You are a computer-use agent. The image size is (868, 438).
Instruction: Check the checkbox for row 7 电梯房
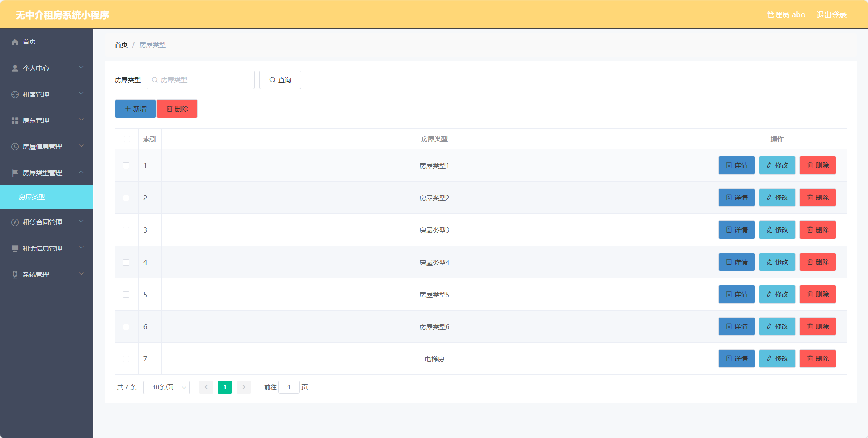coord(126,359)
